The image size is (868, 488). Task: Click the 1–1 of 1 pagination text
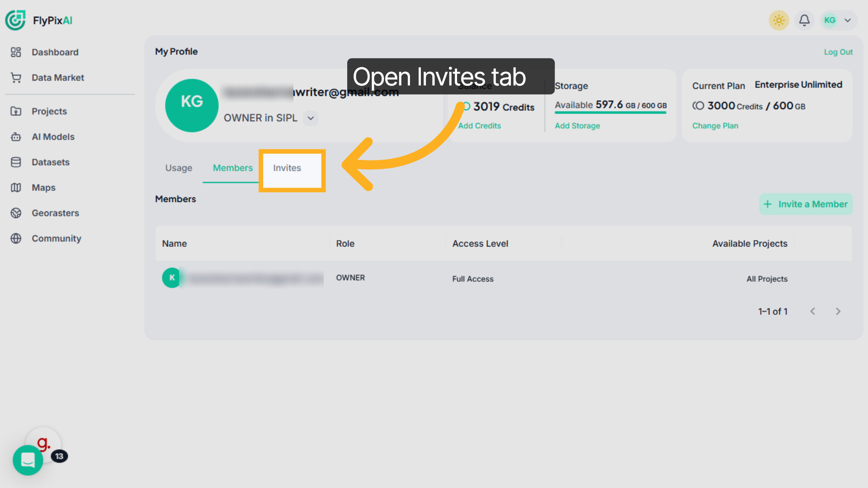pos(773,312)
